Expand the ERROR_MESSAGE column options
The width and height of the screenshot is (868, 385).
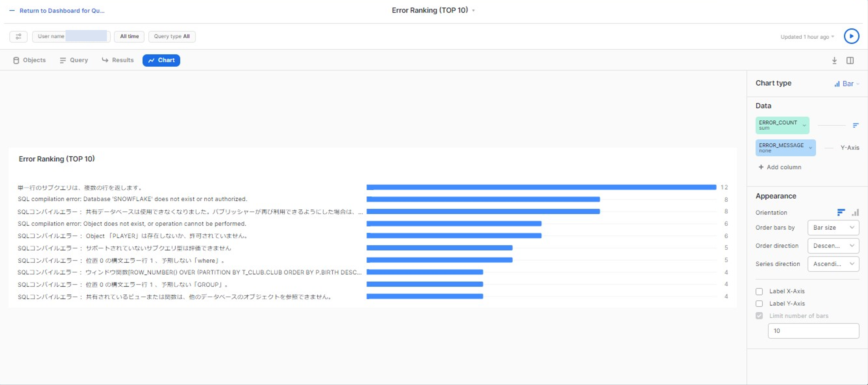pos(811,148)
